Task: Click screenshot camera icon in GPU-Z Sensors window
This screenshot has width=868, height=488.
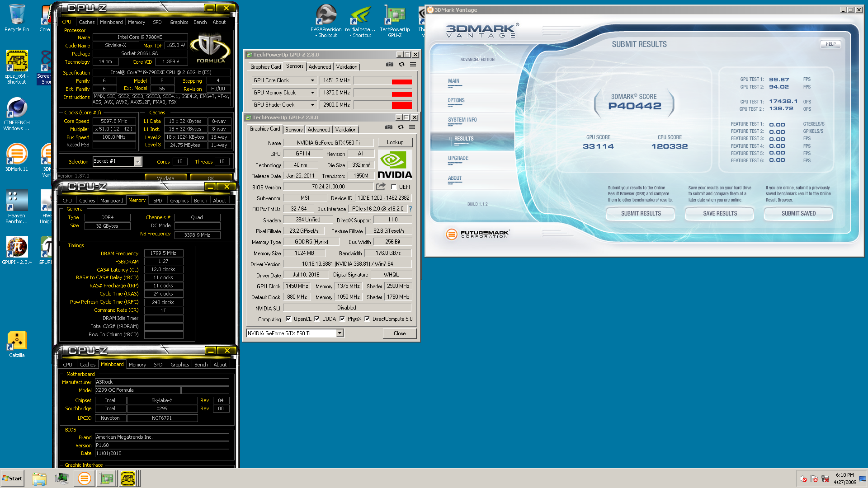Action: (389, 65)
